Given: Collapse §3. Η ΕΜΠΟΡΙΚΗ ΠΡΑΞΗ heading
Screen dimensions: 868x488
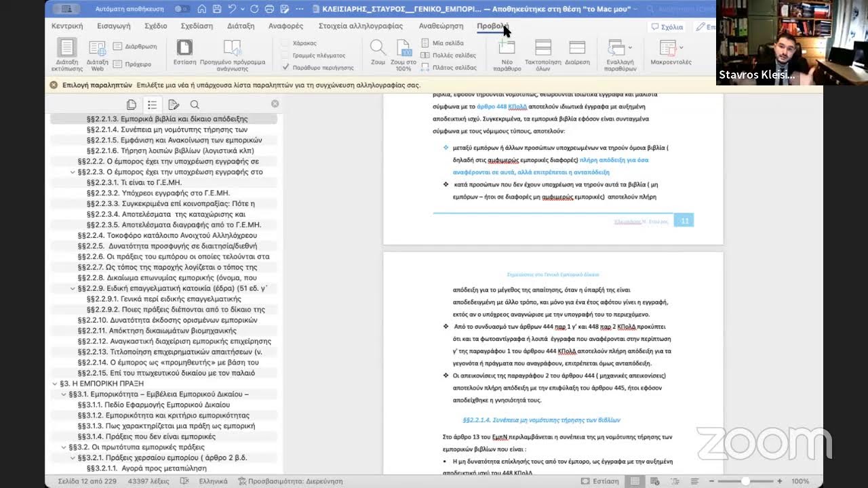Looking at the screenshot, I should (55, 384).
